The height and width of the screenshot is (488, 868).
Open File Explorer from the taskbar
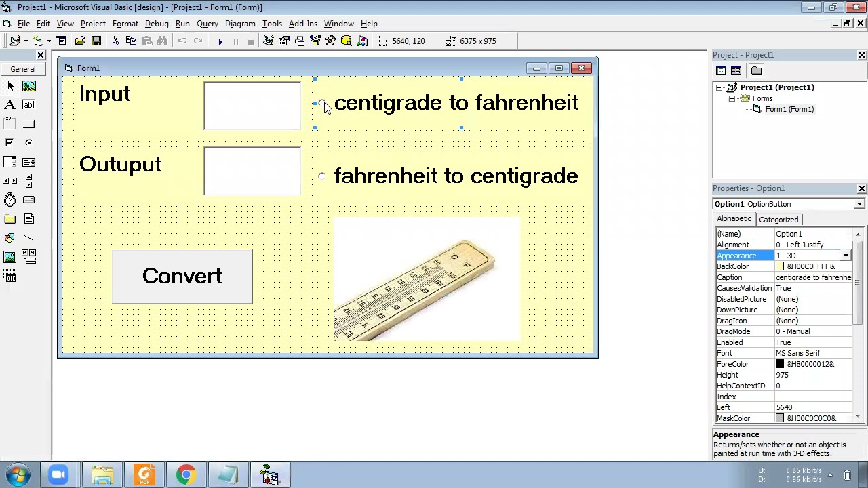point(102,475)
